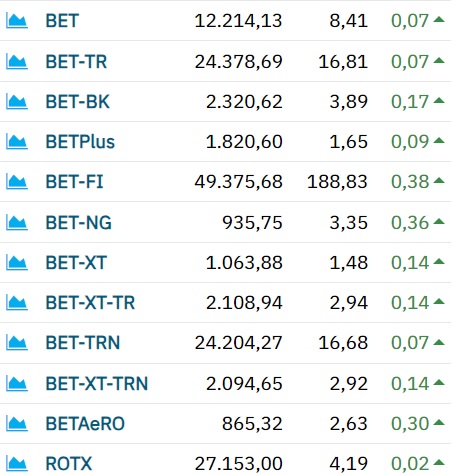Open chart icon beside BET-FI
Viewport: 459px width, 475px height.
pyautogui.click(x=17, y=182)
